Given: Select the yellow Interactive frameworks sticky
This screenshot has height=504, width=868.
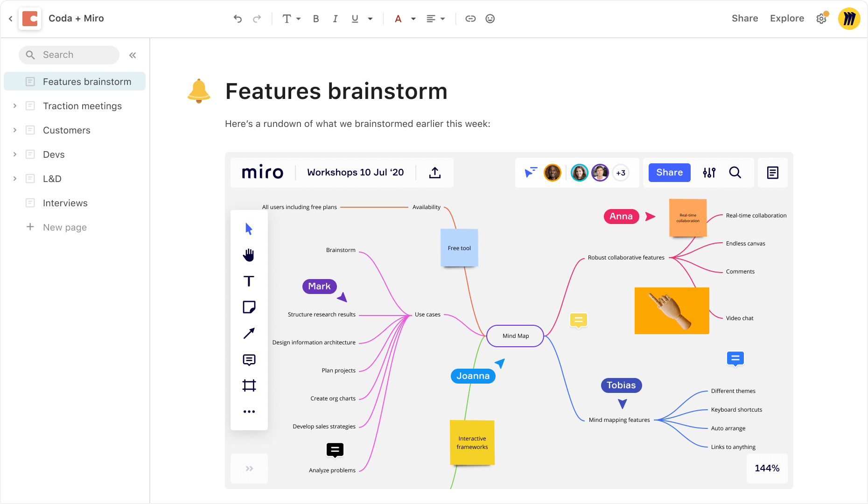Looking at the screenshot, I should (472, 442).
